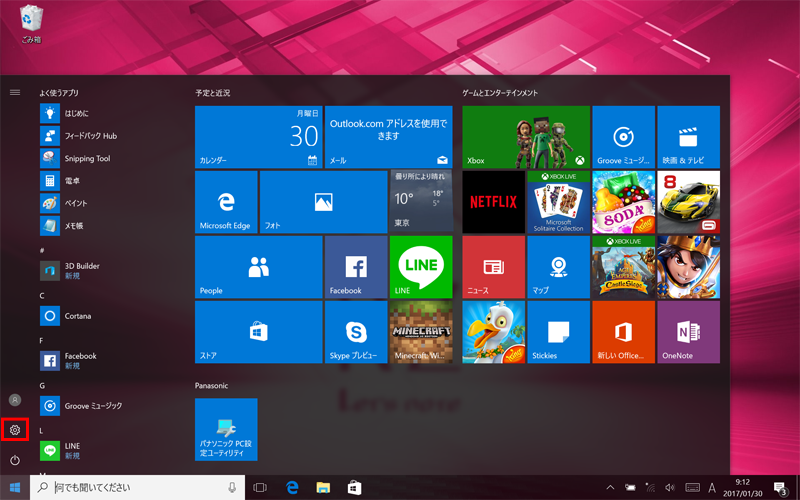Open the Xbox tile
800x500 pixels.
[526, 137]
